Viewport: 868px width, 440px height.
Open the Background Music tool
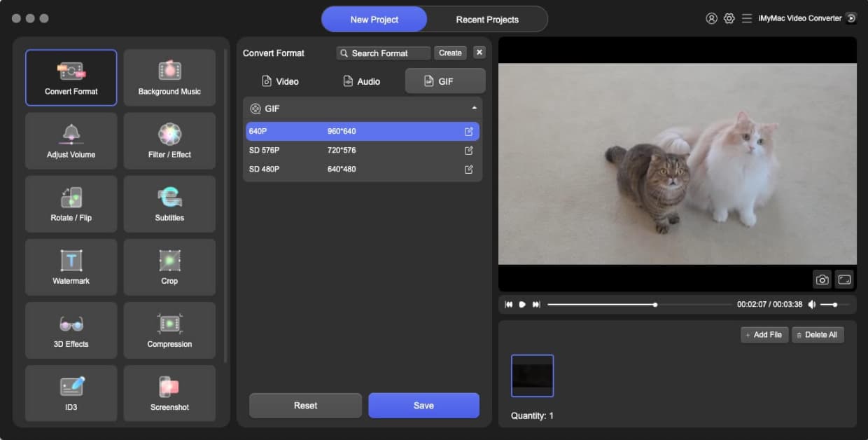[169, 77]
